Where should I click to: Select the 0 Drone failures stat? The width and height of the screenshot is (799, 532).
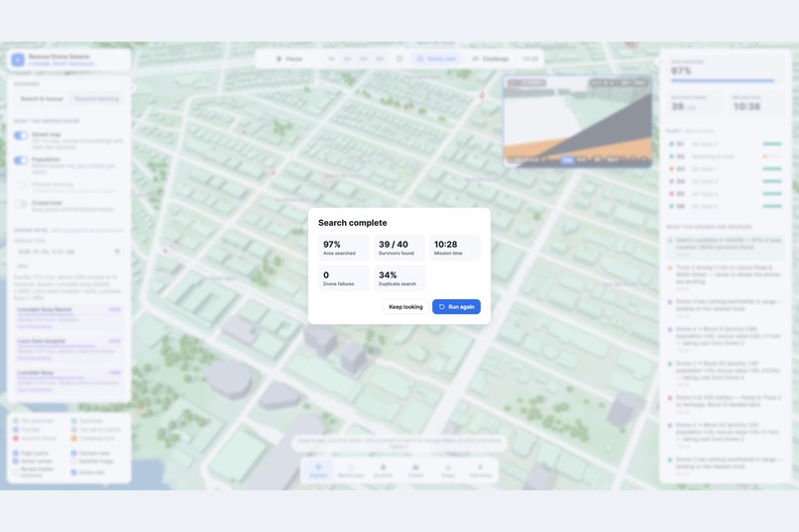click(343, 278)
